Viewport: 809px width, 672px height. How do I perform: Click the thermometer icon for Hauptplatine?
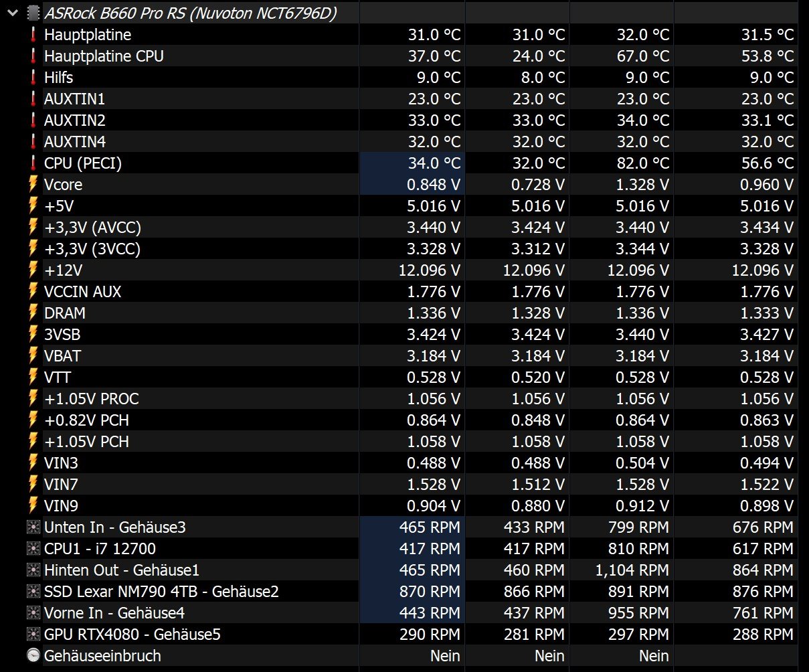point(33,35)
